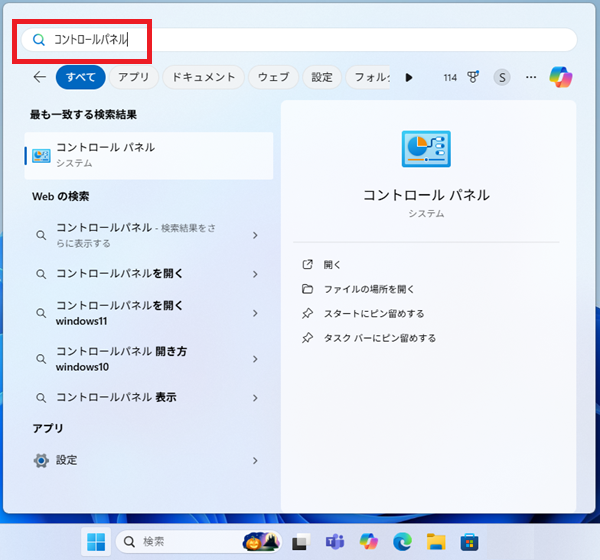Open Task View on the taskbar
Viewport: 600px width, 560px height.
[x=301, y=542]
